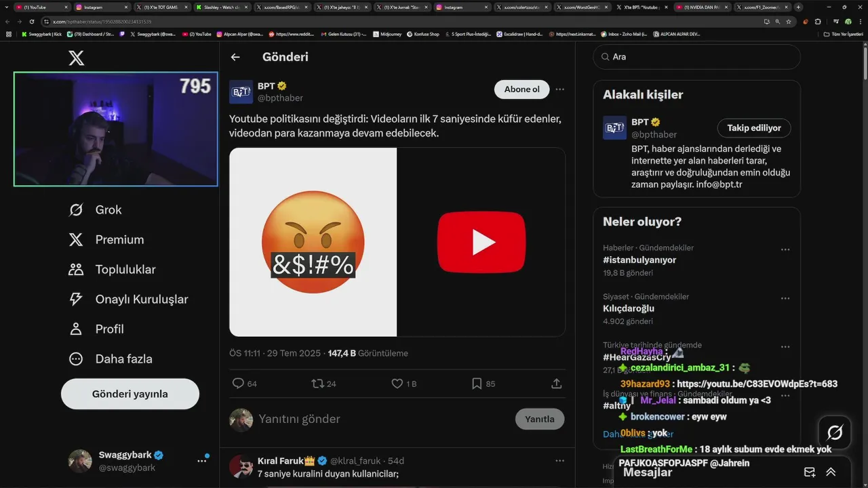Reload the page with the refresh icon
This screenshot has width=868, height=488.
coord(31,22)
